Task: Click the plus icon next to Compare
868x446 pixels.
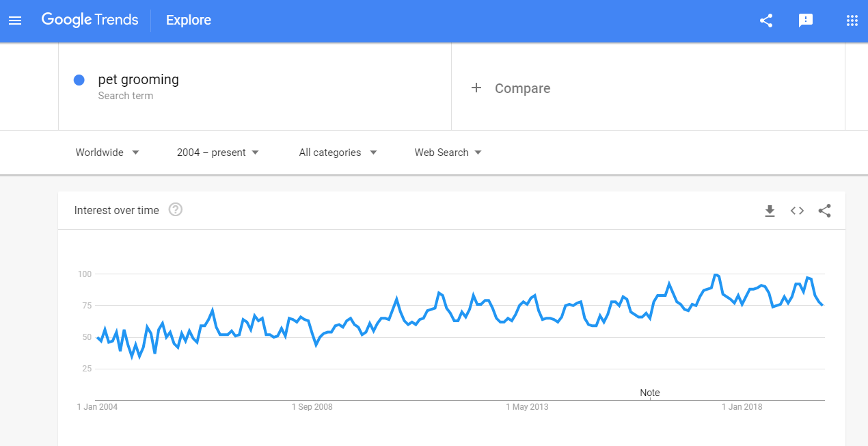Action: tap(476, 88)
